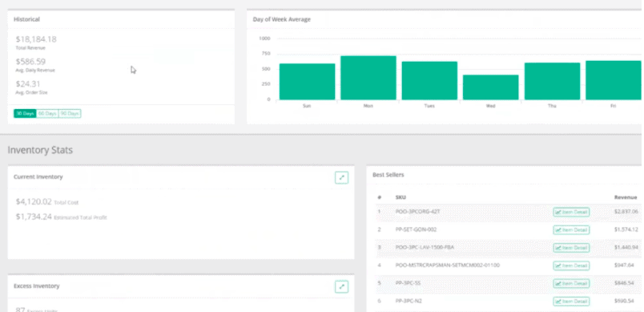Click the Thu bar in chart

552,81
